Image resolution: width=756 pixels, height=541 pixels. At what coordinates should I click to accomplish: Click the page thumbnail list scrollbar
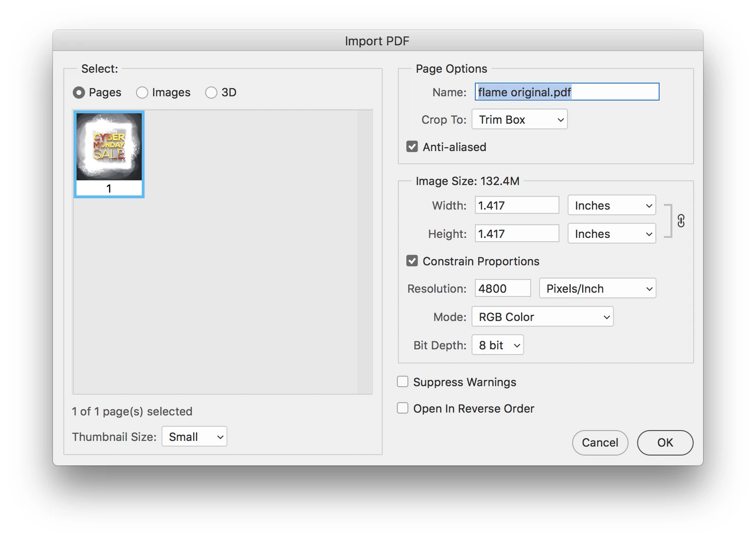tap(365, 252)
